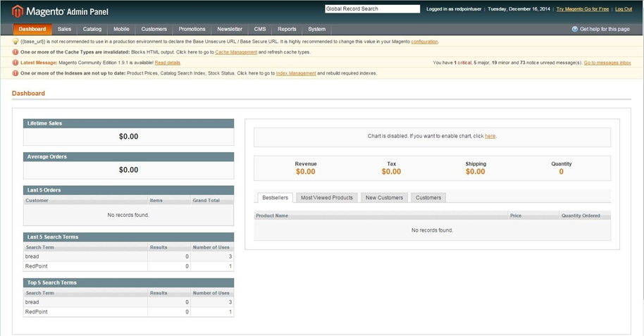Expand the System menu
Screen dimensions: 644x336
316,29
